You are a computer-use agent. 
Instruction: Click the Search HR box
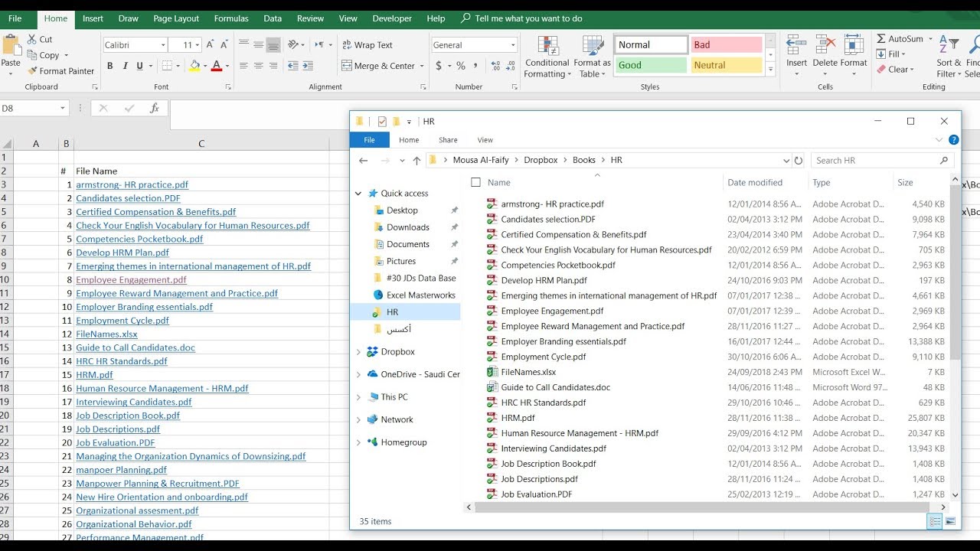881,161
